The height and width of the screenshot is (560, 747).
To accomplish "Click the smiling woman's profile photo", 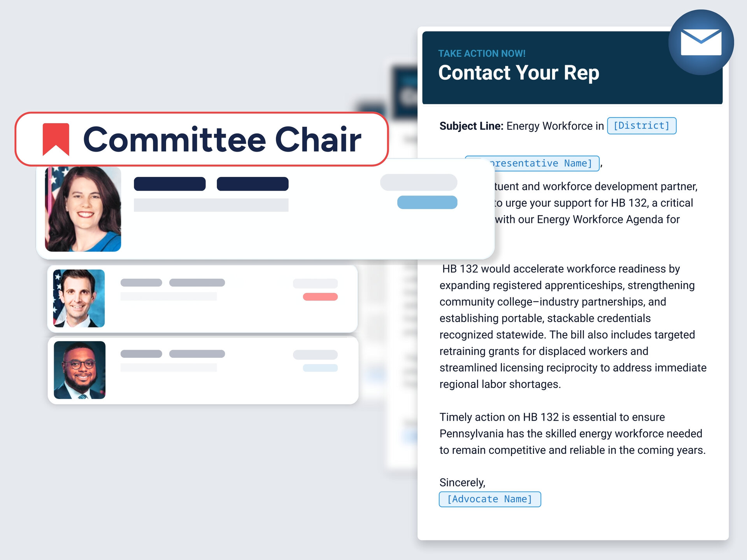I will (83, 209).
